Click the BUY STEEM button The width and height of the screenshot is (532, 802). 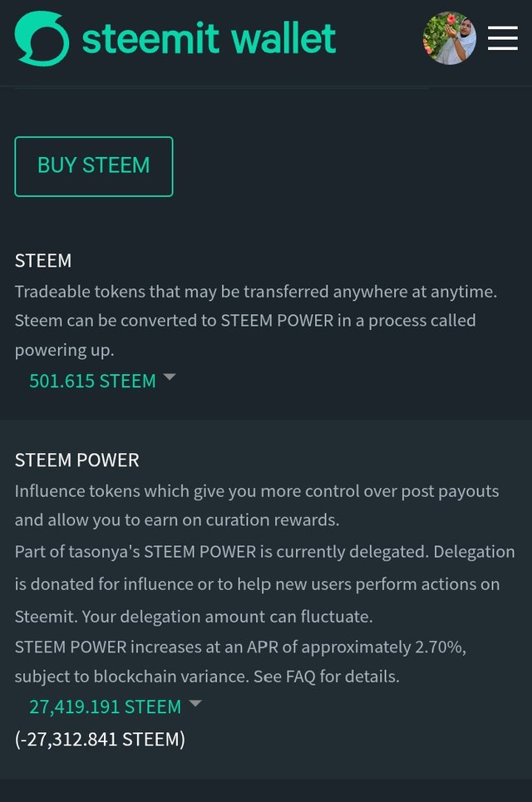coord(94,166)
